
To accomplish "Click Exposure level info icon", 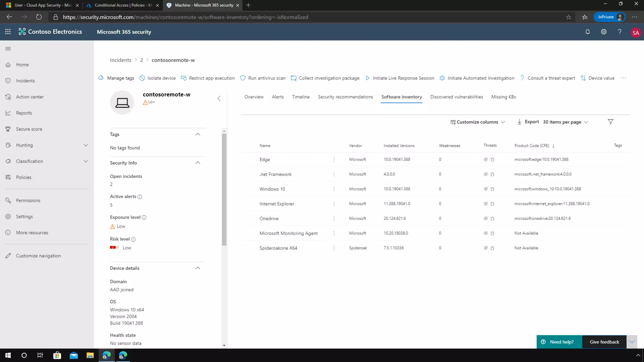I will click(144, 217).
